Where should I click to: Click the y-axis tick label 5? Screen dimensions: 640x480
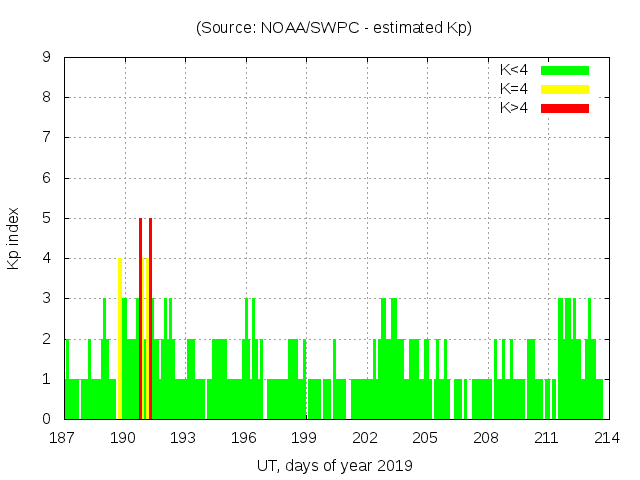[47, 218]
